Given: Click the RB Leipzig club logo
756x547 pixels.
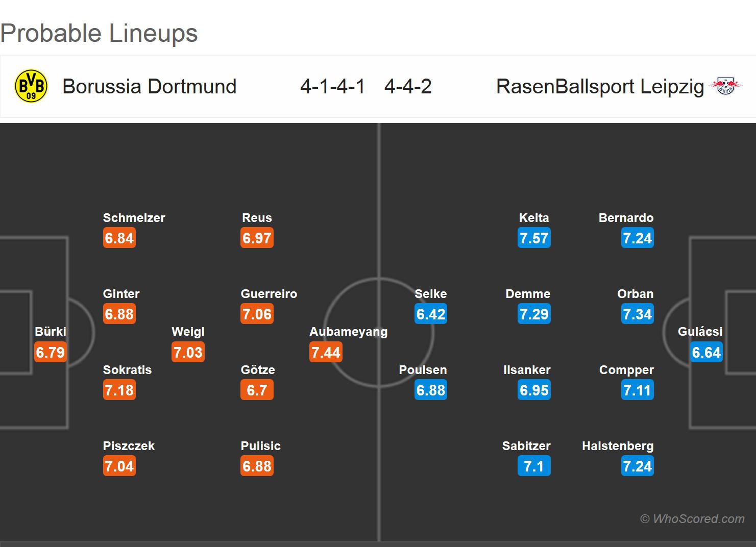Looking at the screenshot, I should coord(725,86).
